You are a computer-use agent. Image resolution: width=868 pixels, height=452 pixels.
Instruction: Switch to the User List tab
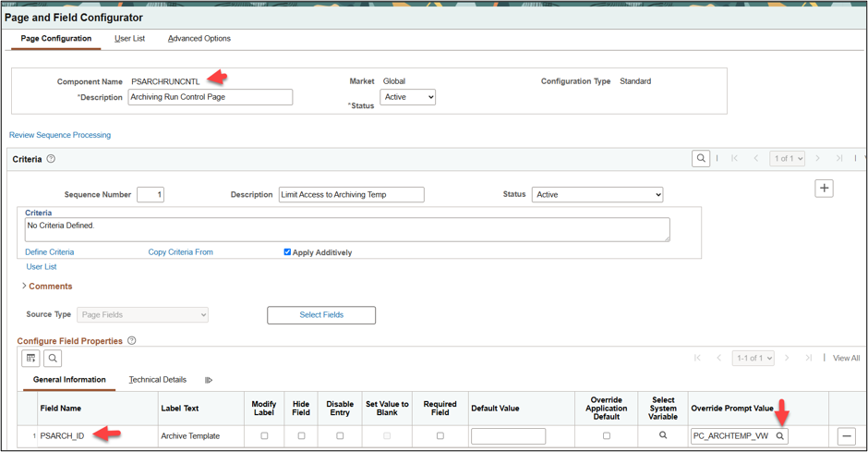coord(129,38)
